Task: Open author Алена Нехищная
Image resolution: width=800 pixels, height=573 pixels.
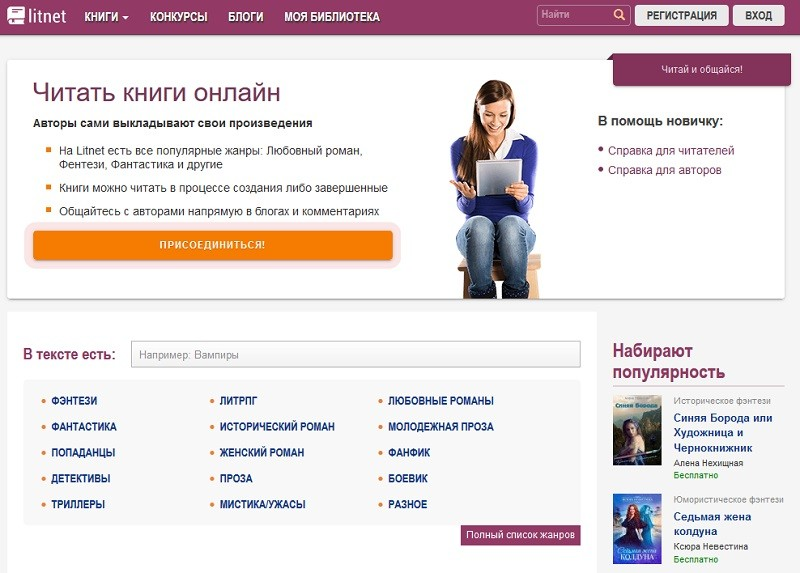Action: [x=708, y=463]
